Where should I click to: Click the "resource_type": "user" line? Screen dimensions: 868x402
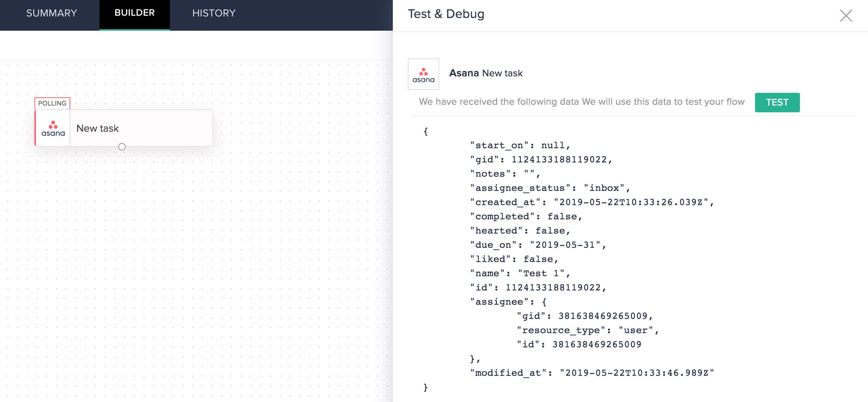pos(588,331)
